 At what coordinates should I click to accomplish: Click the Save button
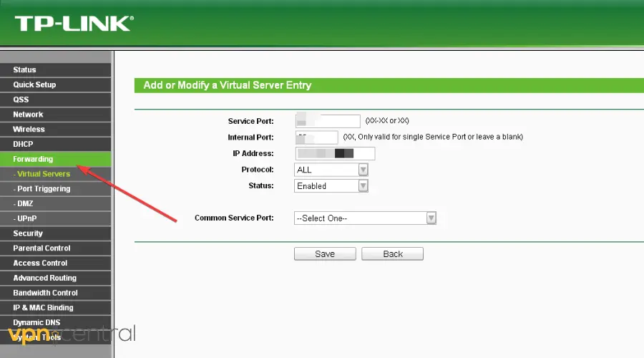(325, 254)
